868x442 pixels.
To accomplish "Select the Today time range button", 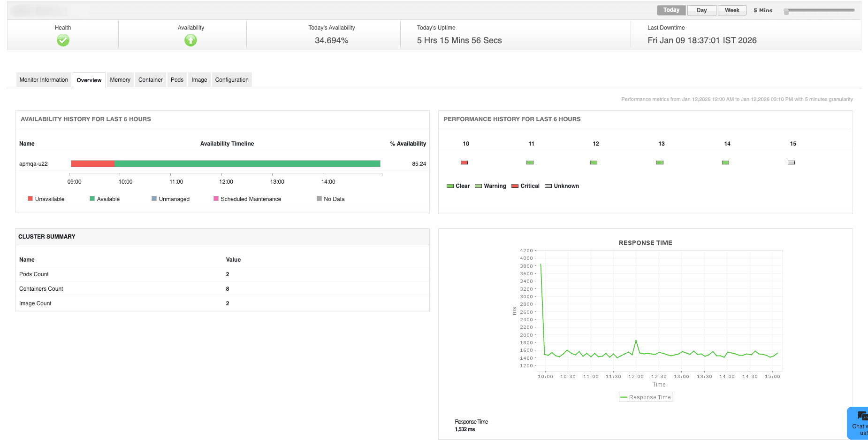I will tap(671, 9).
